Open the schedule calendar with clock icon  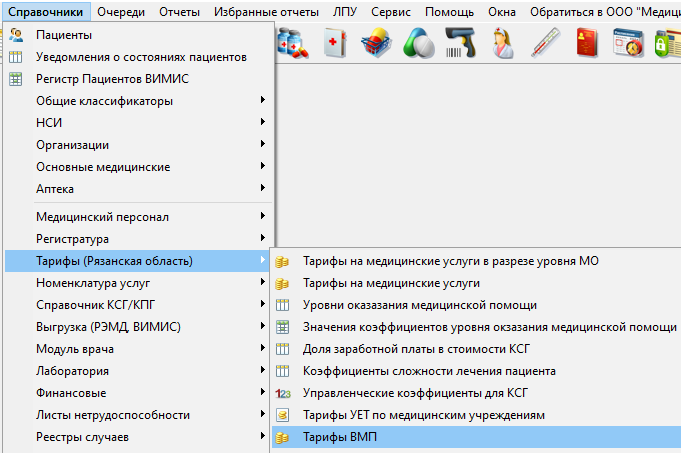tap(628, 43)
